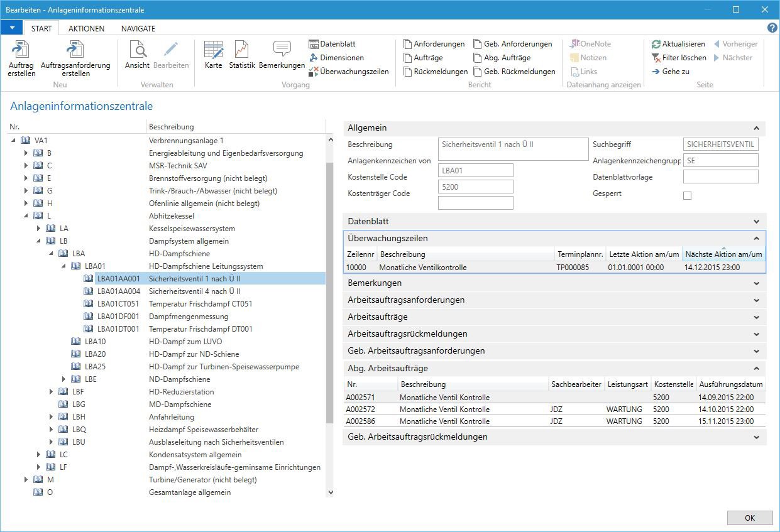
Task: Switch to the AKTIONEN ribbon tab
Action: [86, 28]
